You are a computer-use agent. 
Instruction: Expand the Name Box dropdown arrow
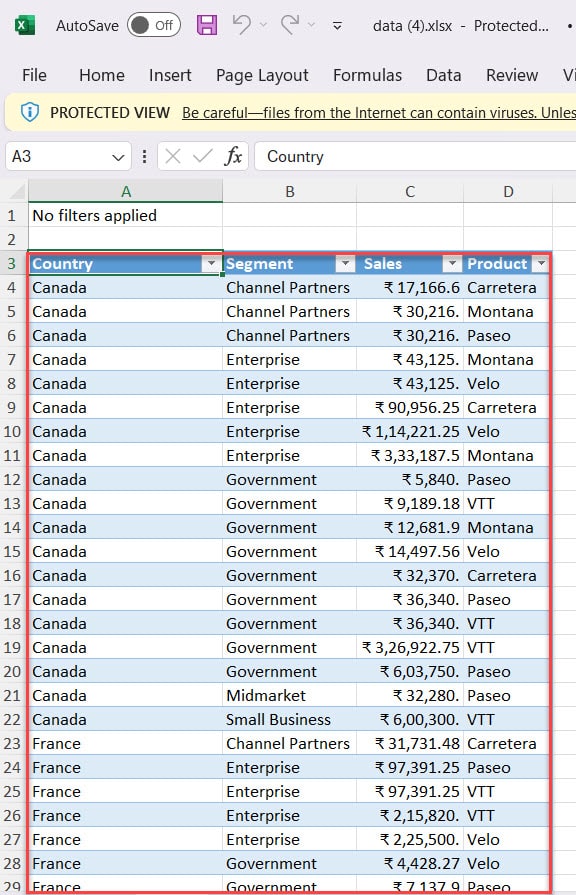click(118, 157)
